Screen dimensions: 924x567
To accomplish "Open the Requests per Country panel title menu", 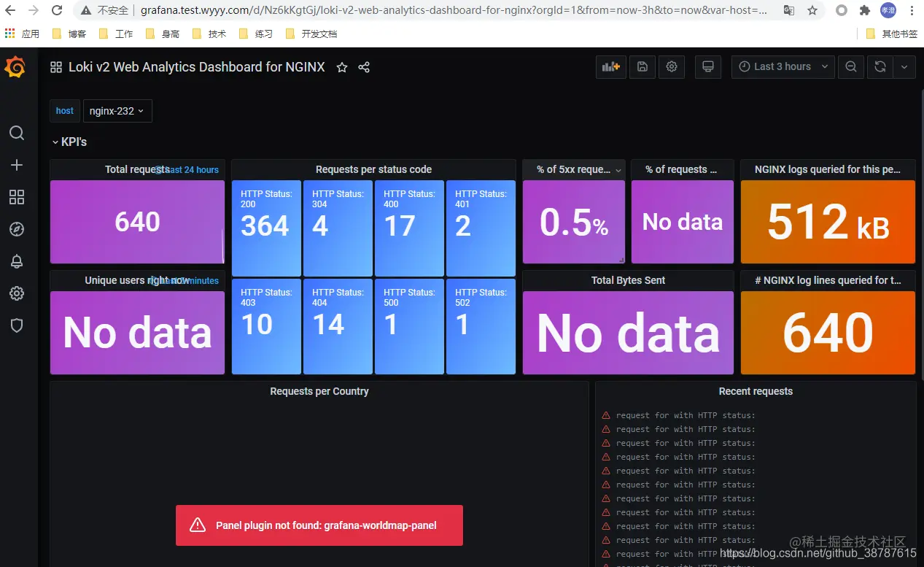I will click(319, 391).
